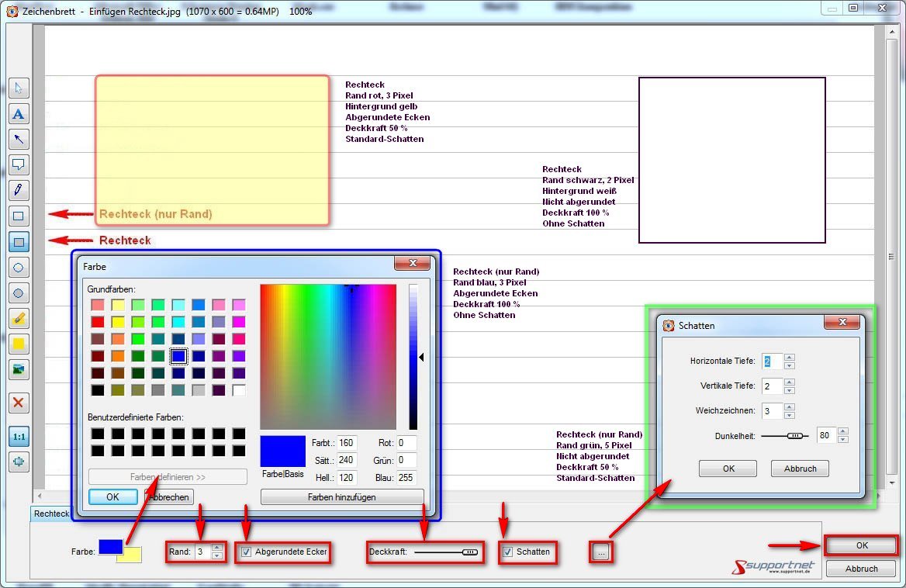Increment Horizontale Tiefe in the Schatten dialog
906x588 pixels.
[790, 358]
